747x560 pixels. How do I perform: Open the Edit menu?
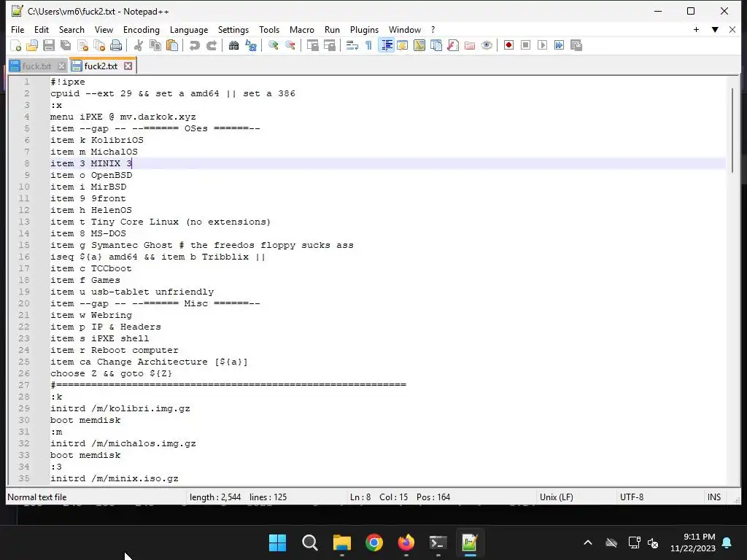pos(42,29)
